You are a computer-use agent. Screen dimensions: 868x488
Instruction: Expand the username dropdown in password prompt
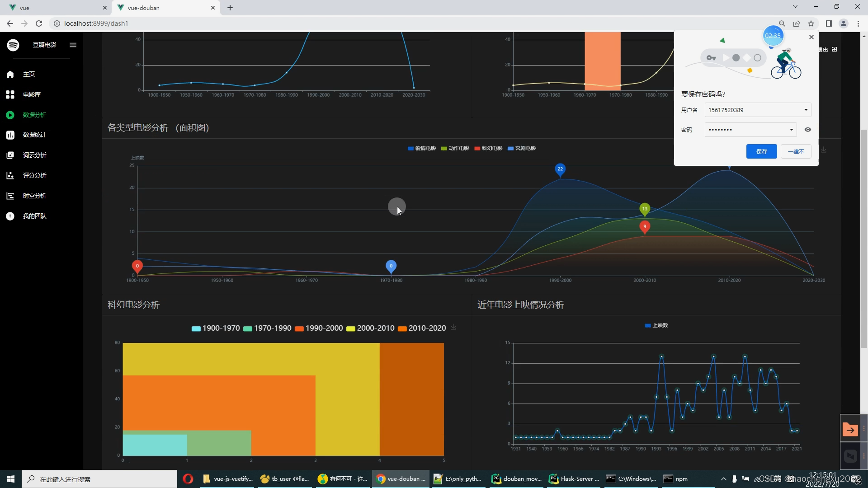click(806, 110)
